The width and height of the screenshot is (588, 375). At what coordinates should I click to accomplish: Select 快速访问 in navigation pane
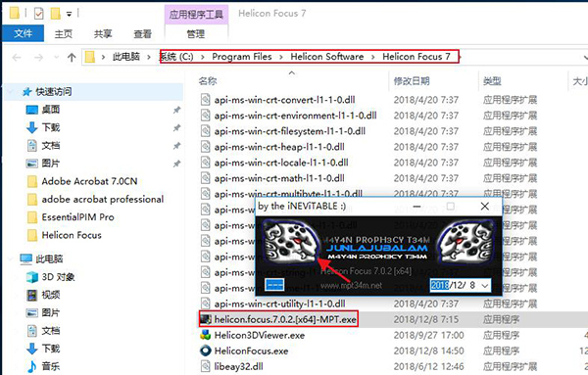coord(54,91)
